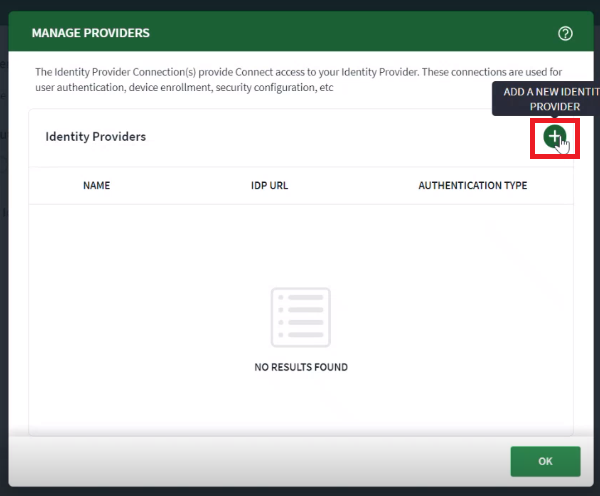Click empty green header bar beside the title

(x=350, y=33)
